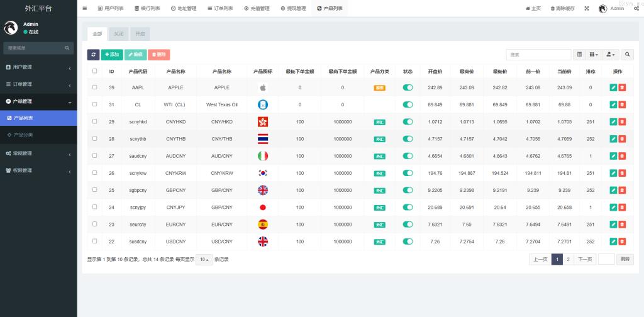The image size is (644, 317).
Task: Open the settings gears icon at top right
Action: 636,8
